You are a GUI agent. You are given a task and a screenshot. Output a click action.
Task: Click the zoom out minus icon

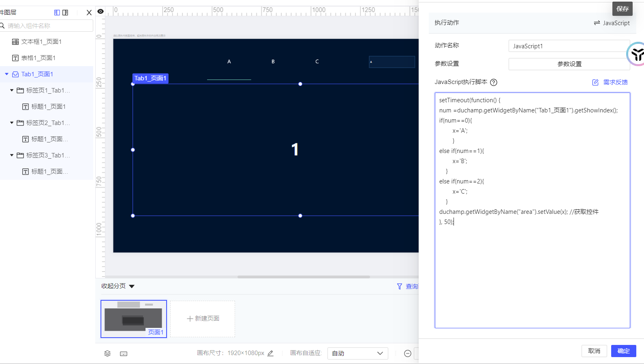(408, 353)
